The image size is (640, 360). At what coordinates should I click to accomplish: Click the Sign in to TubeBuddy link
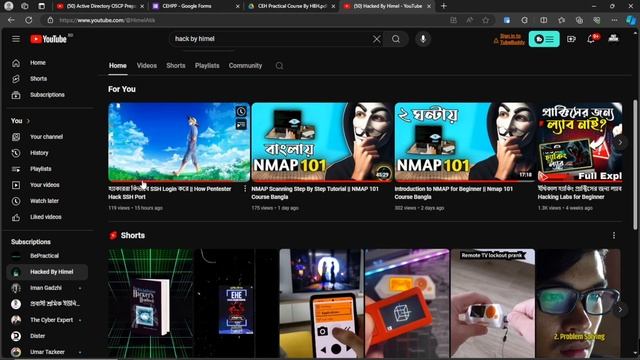(x=509, y=39)
